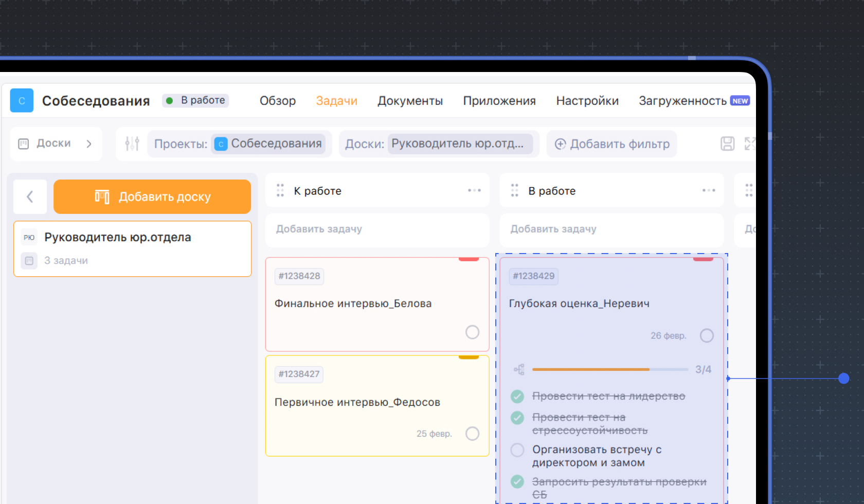Click the save view floppy disk icon
This screenshot has width=864, height=504.
click(727, 143)
